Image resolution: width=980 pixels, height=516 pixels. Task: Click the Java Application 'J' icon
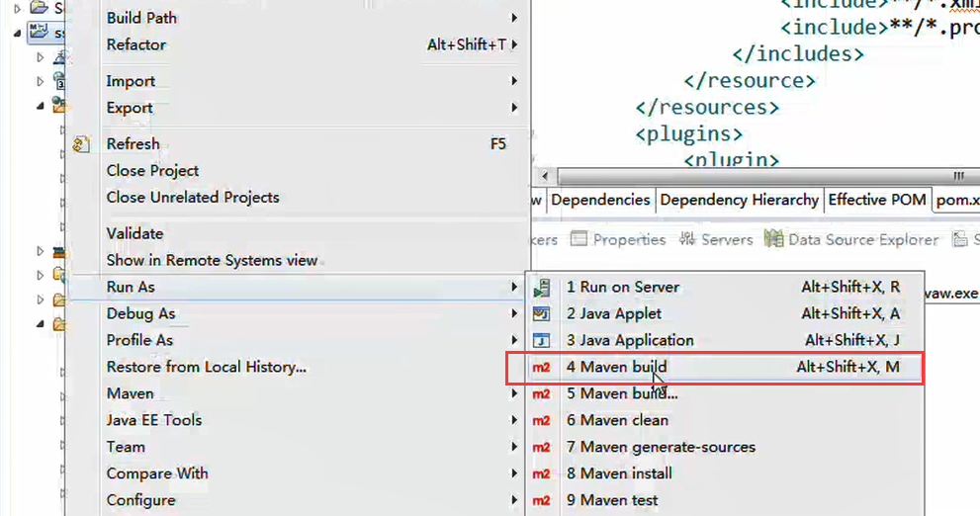coord(541,341)
